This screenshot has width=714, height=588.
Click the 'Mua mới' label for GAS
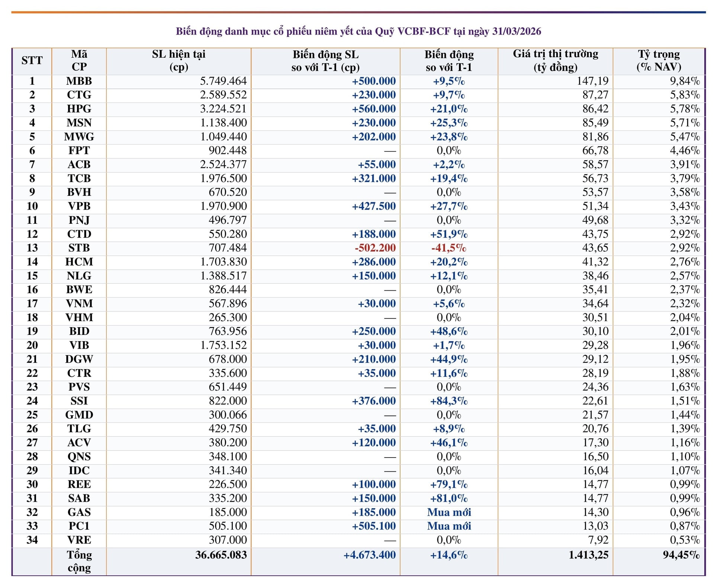pyautogui.click(x=449, y=512)
